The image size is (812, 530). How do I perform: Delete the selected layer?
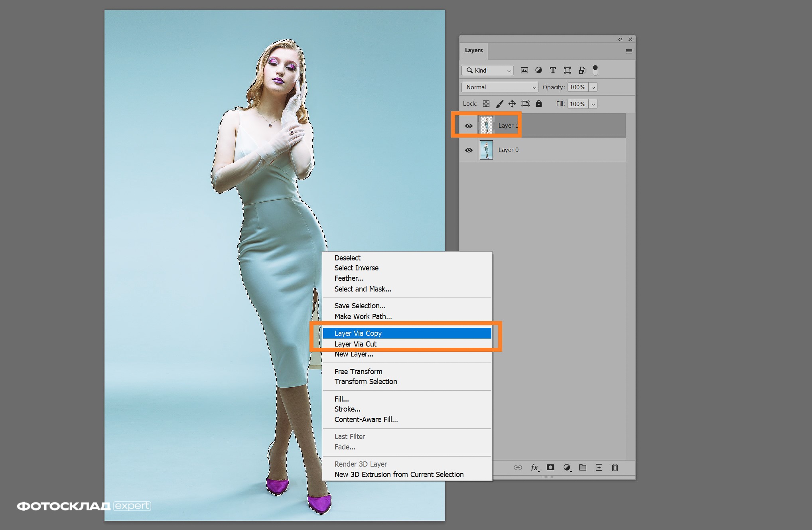(x=615, y=467)
